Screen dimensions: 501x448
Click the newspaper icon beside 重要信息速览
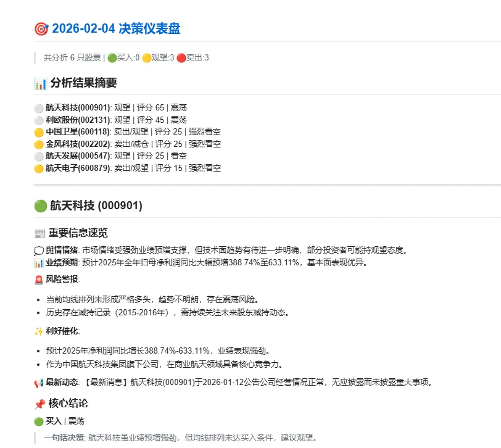pos(39,233)
